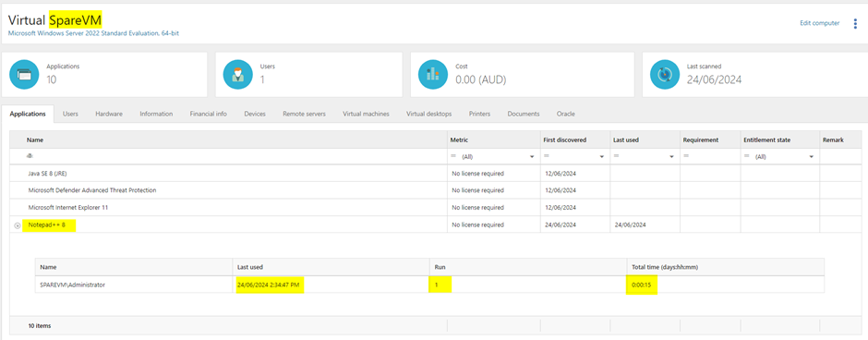Sort by Entitlement state column header

tap(766, 140)
